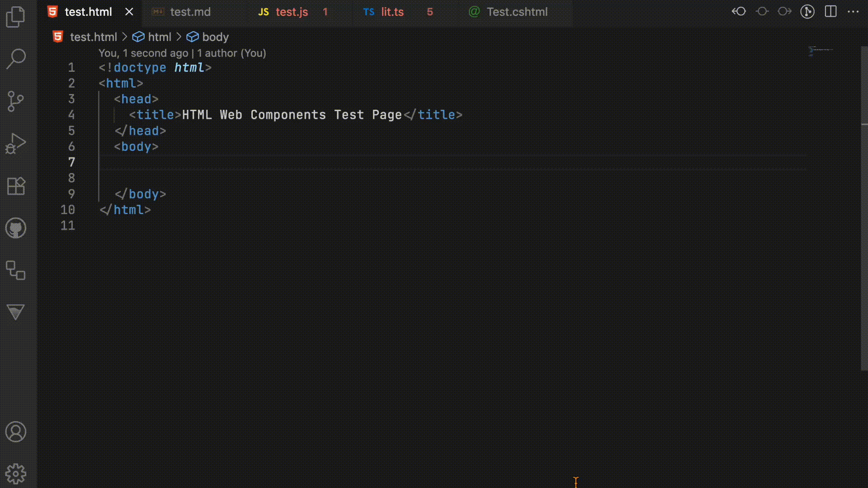868x488 pixels.
Task: Open the More Actions ellipsis menu
Action: (853, 11)
